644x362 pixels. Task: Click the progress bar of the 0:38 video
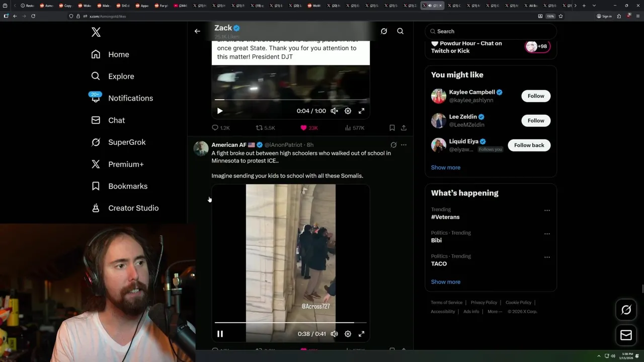[x=291, y=322]
